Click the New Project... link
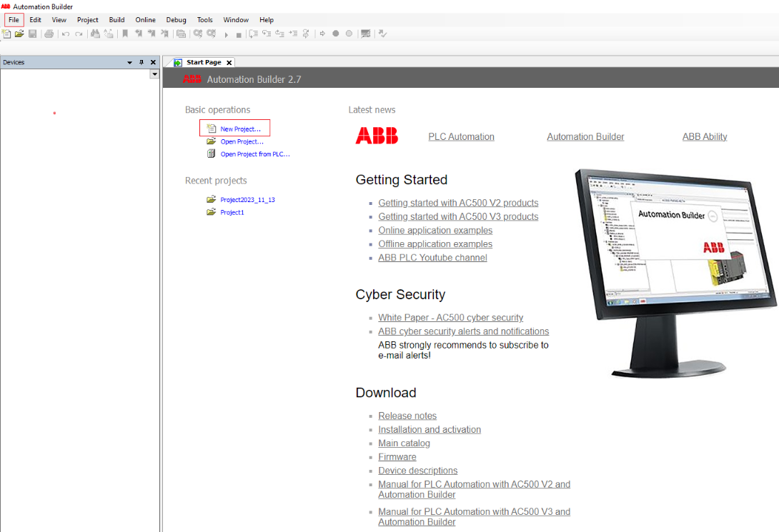The height and width of the screenshot is (532, 779). tap(240, 129)
